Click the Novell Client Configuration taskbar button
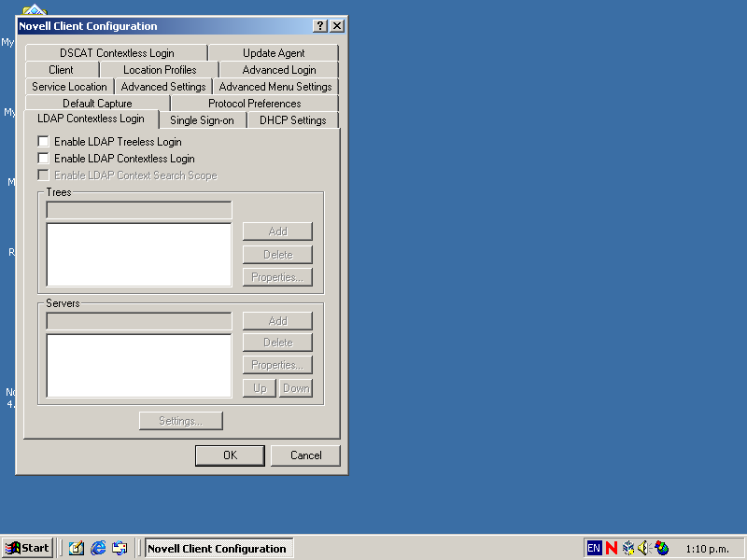 tap(219, 548)
